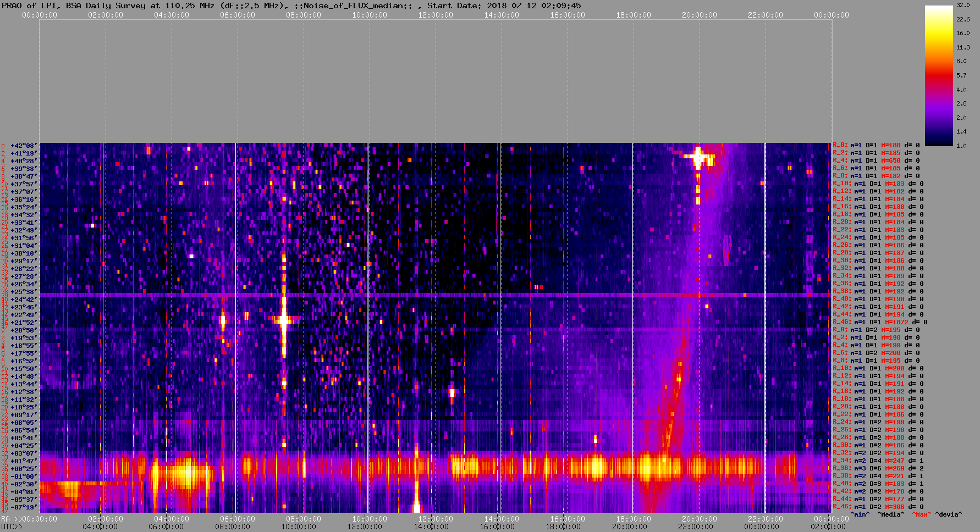This screenshot has height=532, width=980.
Task: Click the 1.4 color scale label
Action: click(x=961, y=132)
